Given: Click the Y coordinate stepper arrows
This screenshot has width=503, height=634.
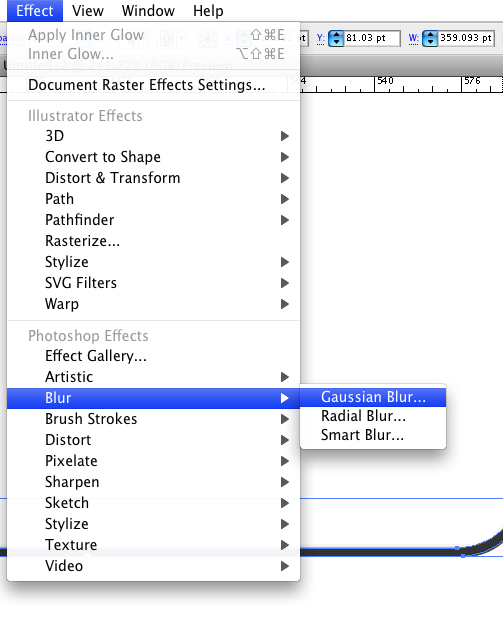Looking at the screenshot, I should pyautogui.click(x=336, y=38).
